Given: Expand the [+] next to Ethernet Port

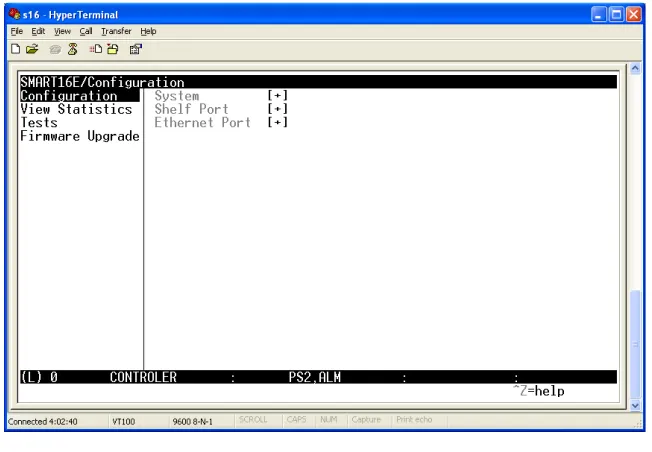Looking at the screenshot, I should click(277, 122).
